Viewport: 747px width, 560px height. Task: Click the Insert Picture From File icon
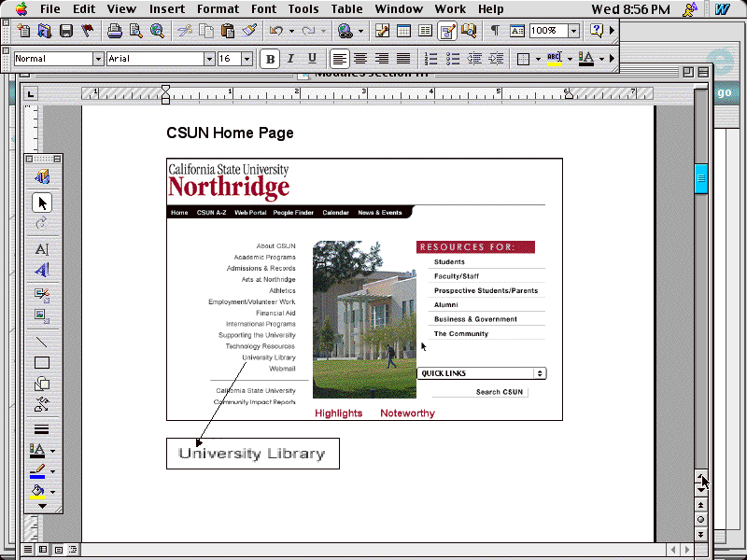point(42,315)
